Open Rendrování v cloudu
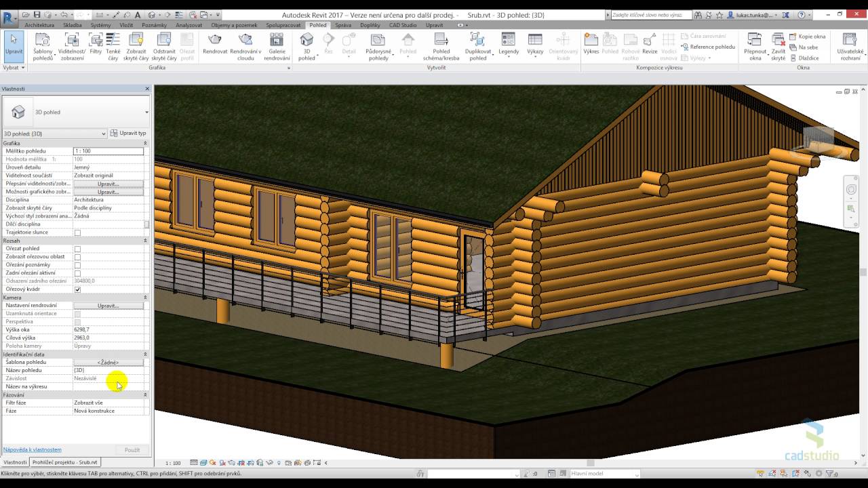The image size is (868, 488). pos(245,47)
